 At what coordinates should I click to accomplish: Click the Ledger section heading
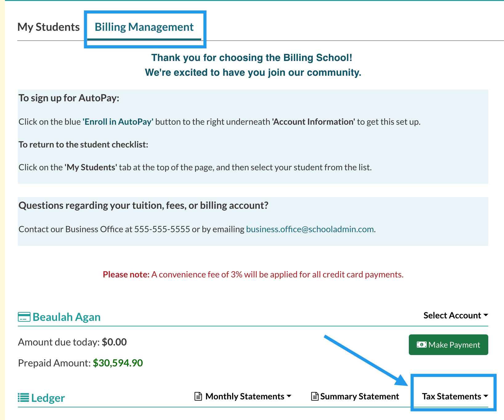point(48,398)
